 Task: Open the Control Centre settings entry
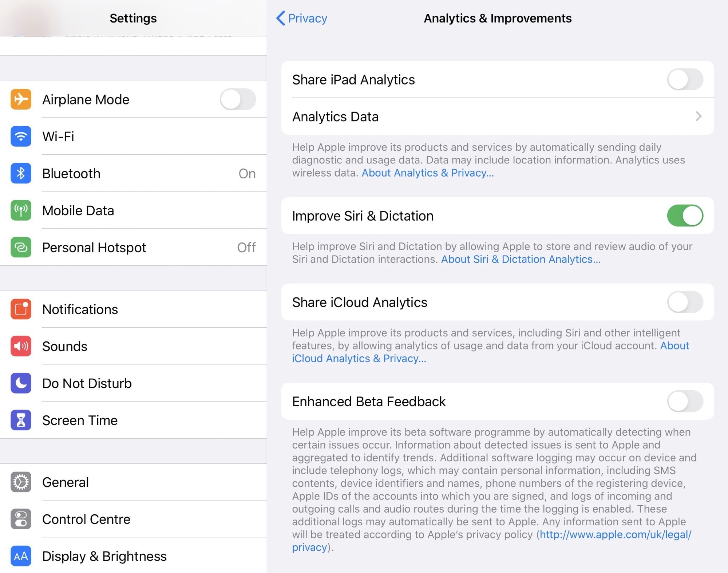coord(86,519)
